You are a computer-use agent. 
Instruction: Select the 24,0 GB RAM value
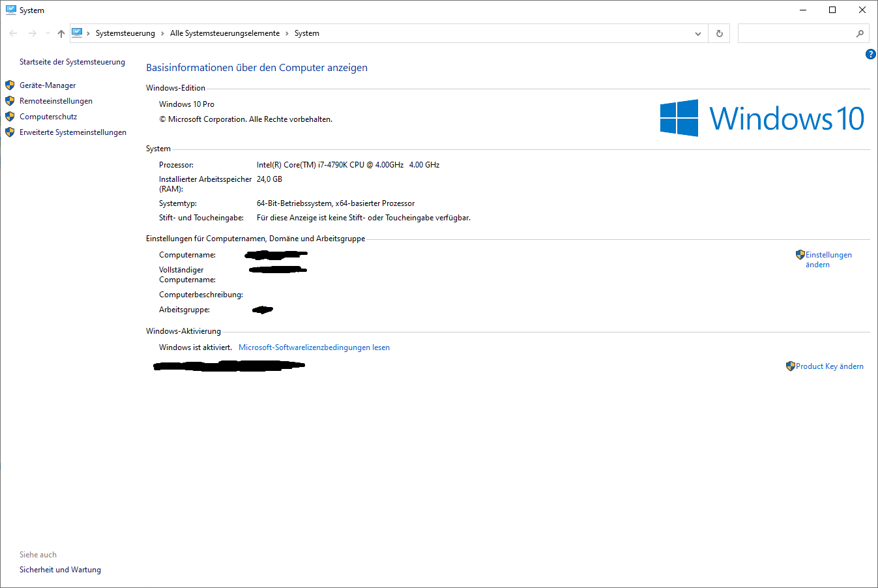point(269,179)
